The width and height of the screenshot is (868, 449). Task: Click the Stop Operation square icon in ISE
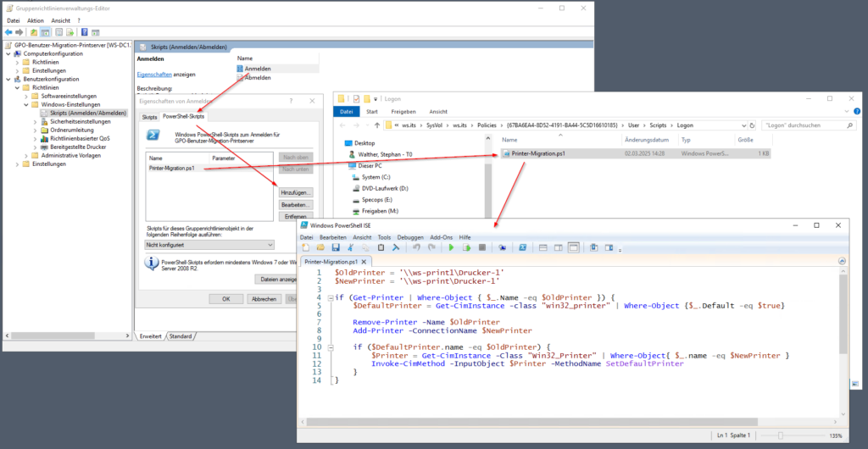coord(482,247)
